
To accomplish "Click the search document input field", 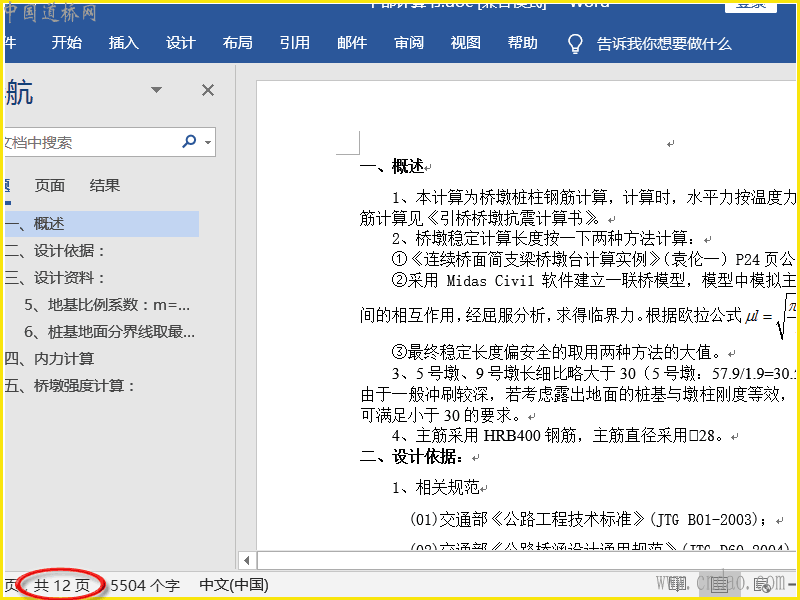I will point(92,142).
